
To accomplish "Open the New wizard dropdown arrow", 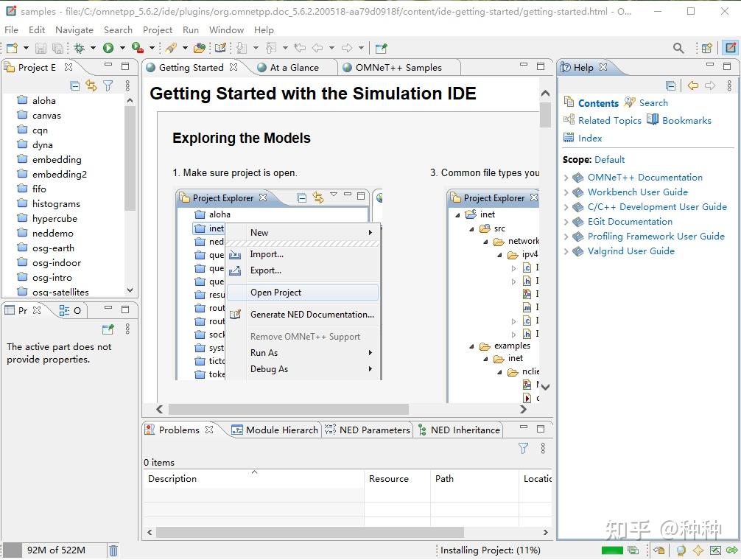I will 26,48.
